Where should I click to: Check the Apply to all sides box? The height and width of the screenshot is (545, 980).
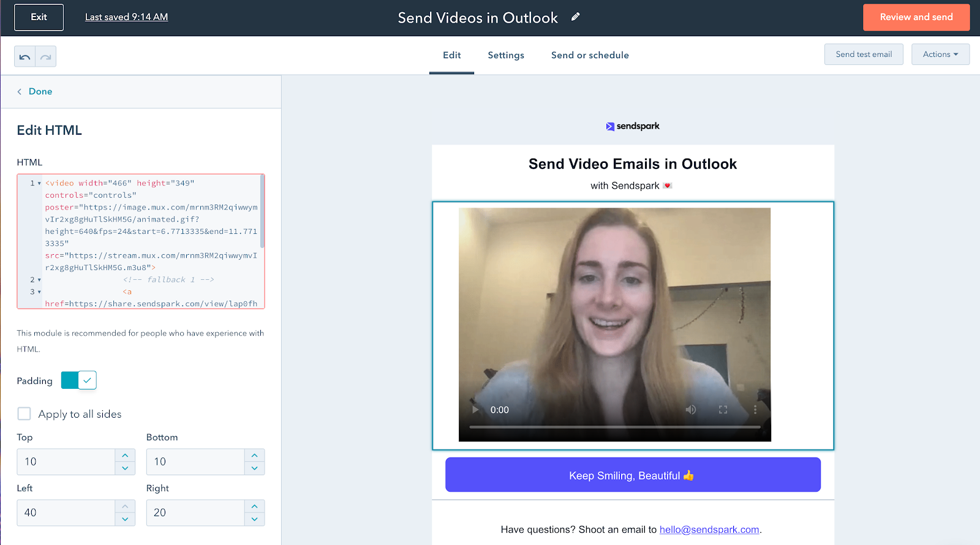(24, 414)
